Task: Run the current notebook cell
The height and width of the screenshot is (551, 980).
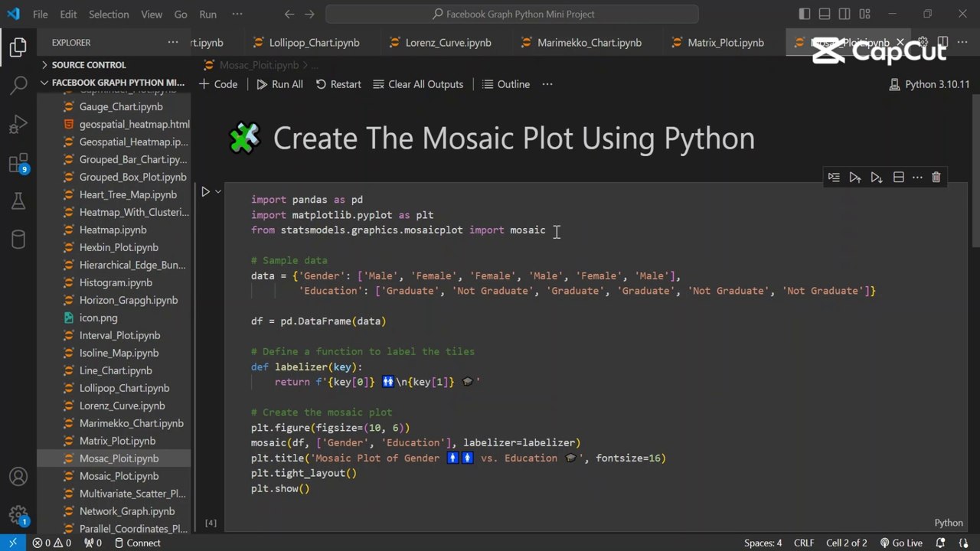Action: 205,192
